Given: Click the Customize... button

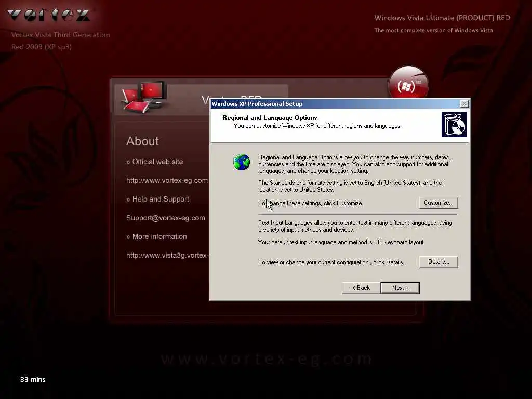Looking at the screenshot, I should (438, 203).
